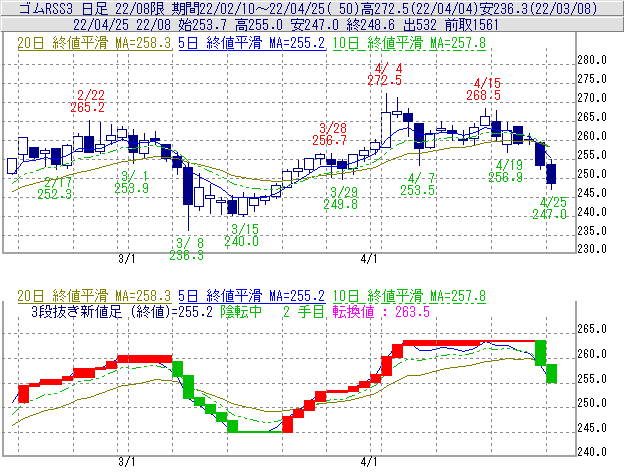
Task: Click the 3/1 date marker on lower axis
Action: tap(127, 462)
